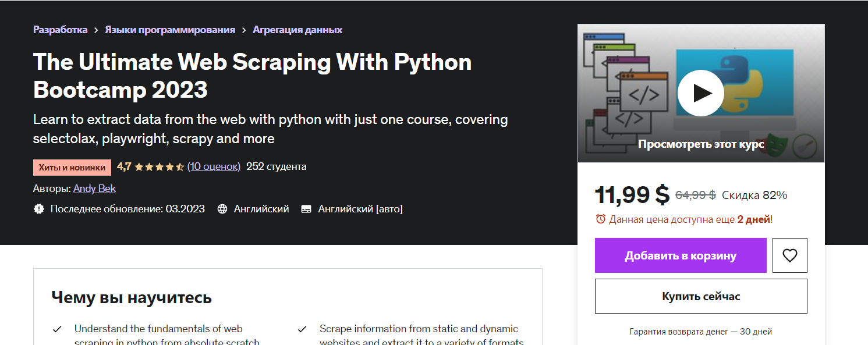This screenshot has width=868, height=345.
Task: Go to Языки программирования breadcrumb
Action: [x=170, y=30]
